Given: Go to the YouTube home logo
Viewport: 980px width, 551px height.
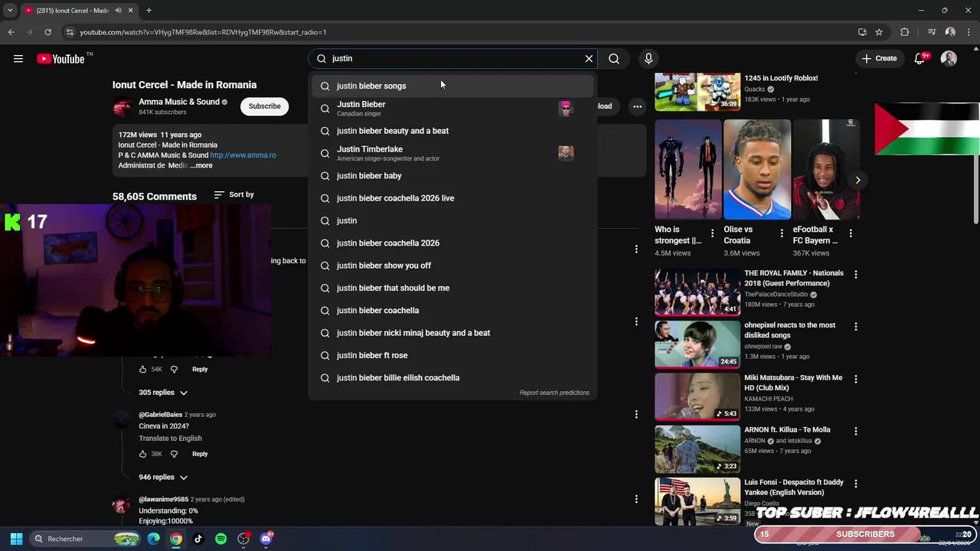Looking at the screenshot, I should point(60,59).
